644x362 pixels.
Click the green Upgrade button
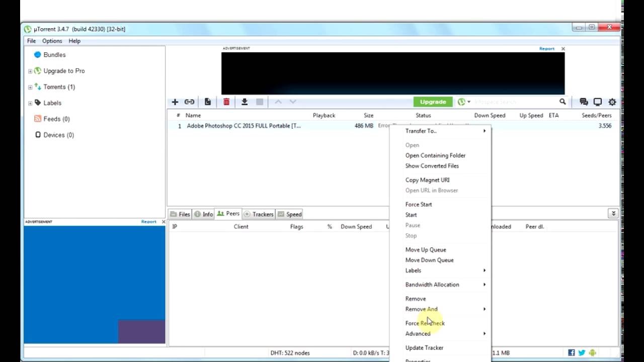coord(433,102)
